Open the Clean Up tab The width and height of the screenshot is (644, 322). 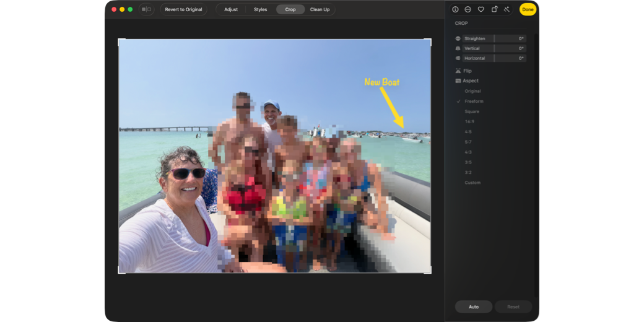[320, 9]
